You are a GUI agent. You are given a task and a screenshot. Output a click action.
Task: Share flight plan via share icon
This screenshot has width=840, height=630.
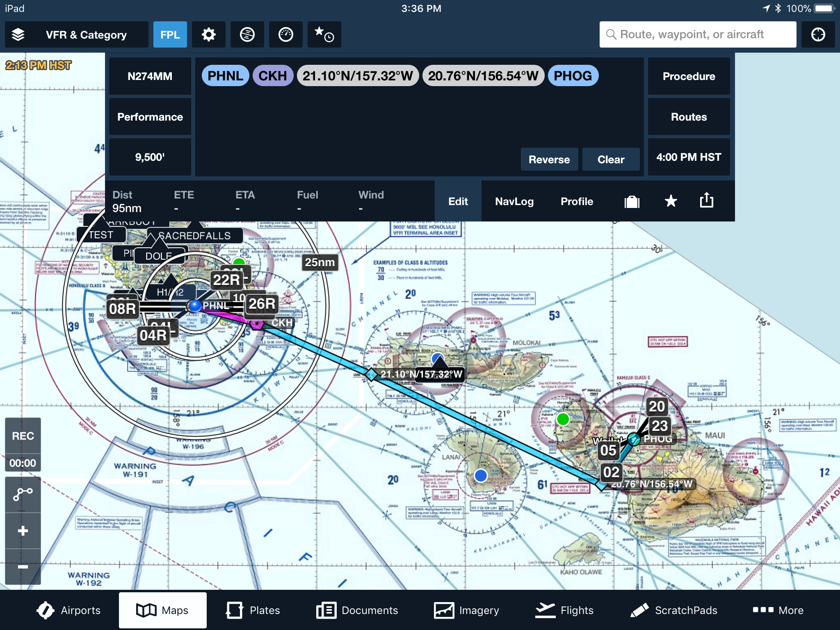click(x=706, y=201)
